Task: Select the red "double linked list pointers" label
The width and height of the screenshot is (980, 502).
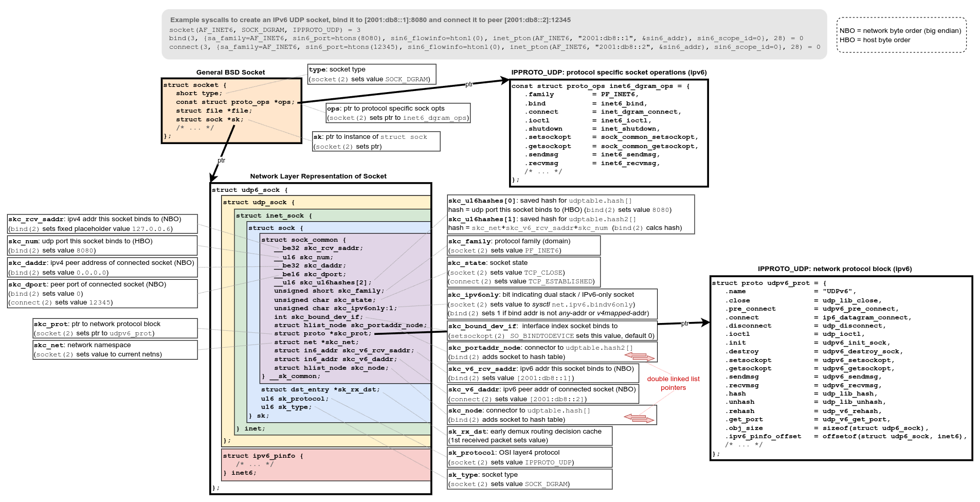Action: pos(673,383)
